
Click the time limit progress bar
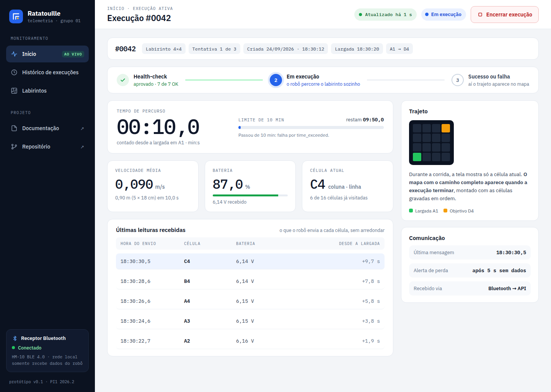click(x=311, y=127)
